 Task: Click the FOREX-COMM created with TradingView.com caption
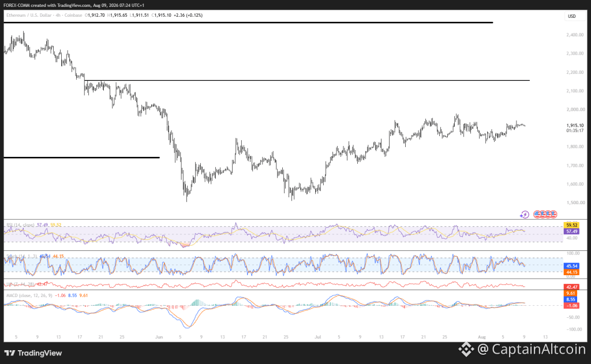pos(74,5)
